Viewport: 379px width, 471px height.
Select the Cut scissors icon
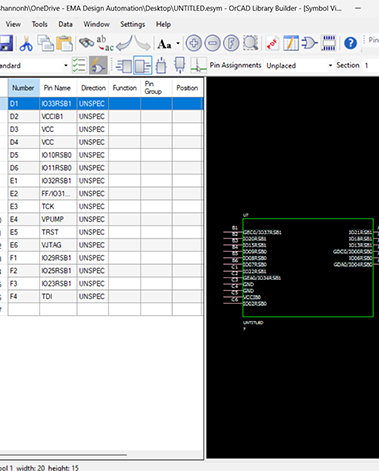pos(26,43)
